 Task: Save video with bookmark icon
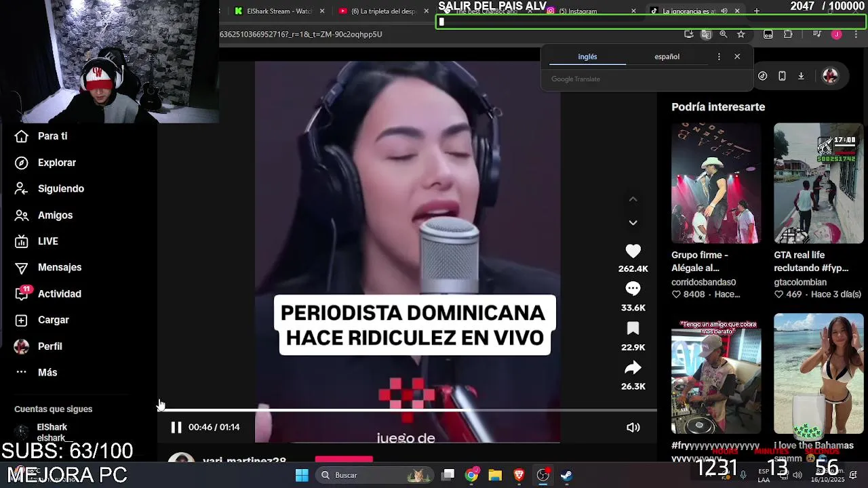[x=633, y=329]
